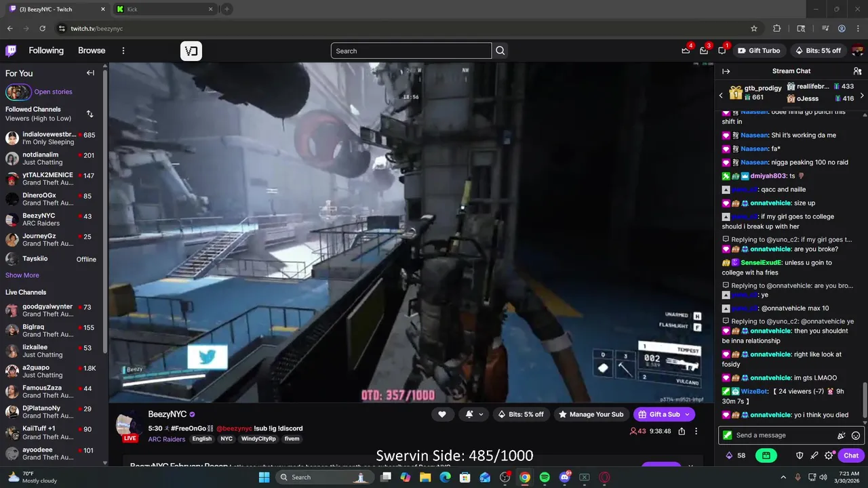The width and height of the screenshot is (868, 488).
Task: Collapse the For You sidebar
Action: click(90, 73)
